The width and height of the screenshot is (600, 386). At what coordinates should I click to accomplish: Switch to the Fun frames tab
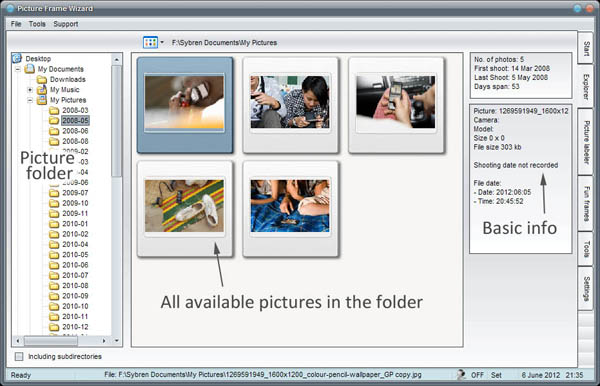[585, 204]
